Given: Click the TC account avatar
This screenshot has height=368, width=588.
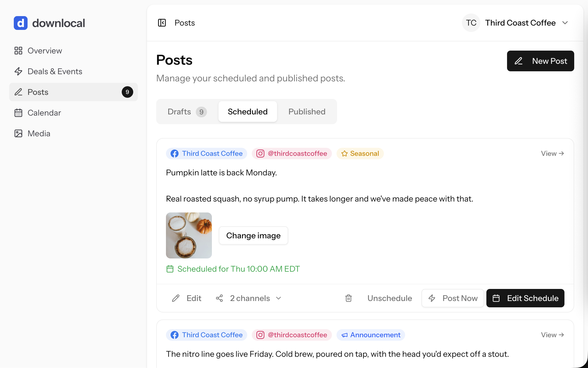Looking at the screenshot, I should [471, 23].
